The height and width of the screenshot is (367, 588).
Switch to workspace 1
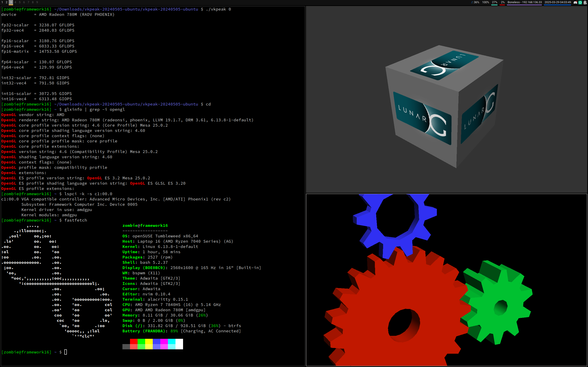coord(2,2)
